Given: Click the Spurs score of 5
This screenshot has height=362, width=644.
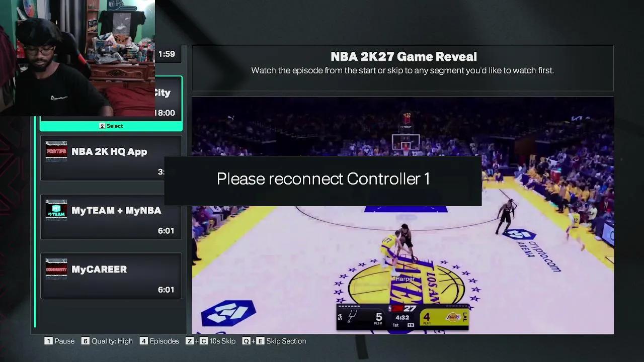Looking at the screenshot, I should [x=378, y=317].
